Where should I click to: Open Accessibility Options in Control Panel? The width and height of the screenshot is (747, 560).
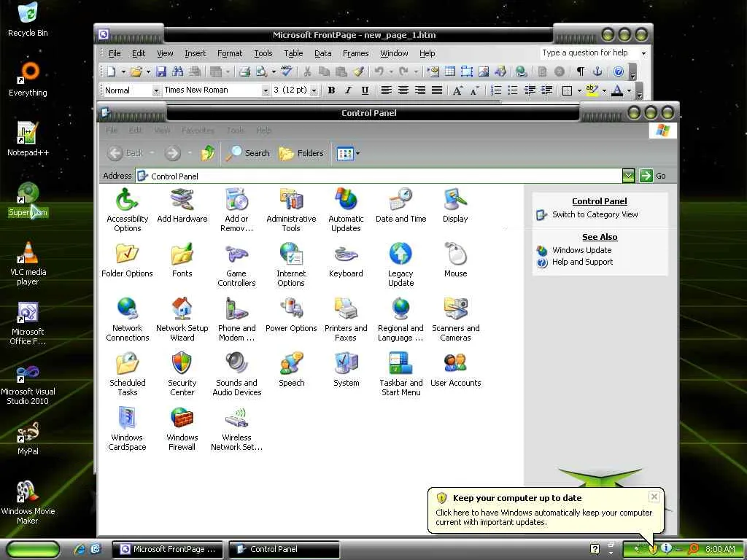[127, 210]
